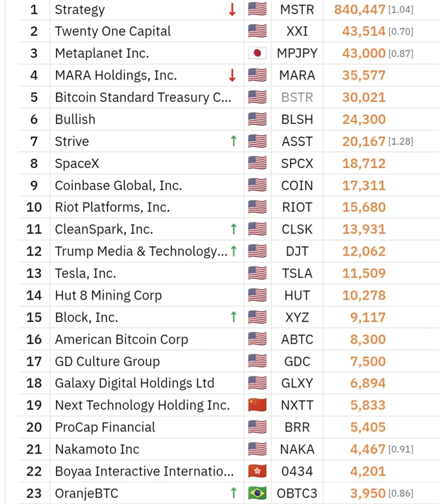Image resolution: width=448 pixels, height=504 pixels.
Task: Click the Brazil flag beside OranjeBTC
Action: click(257, 493)
